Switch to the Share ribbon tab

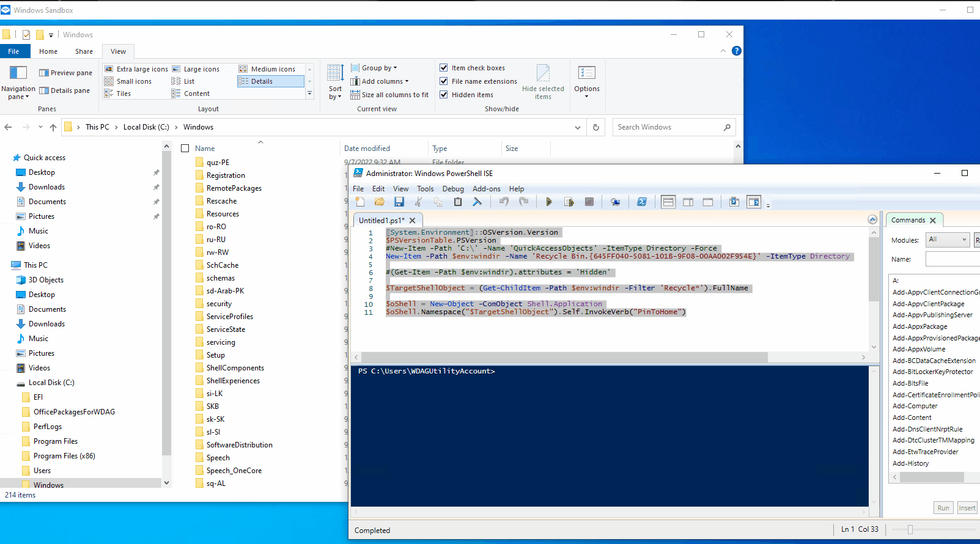tap(84, 51)
